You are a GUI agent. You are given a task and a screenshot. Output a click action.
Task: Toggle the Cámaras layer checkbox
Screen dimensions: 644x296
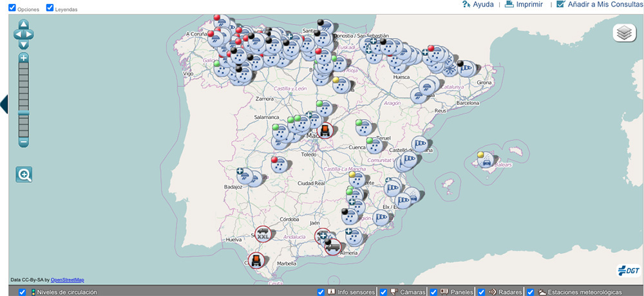point(384,292)
